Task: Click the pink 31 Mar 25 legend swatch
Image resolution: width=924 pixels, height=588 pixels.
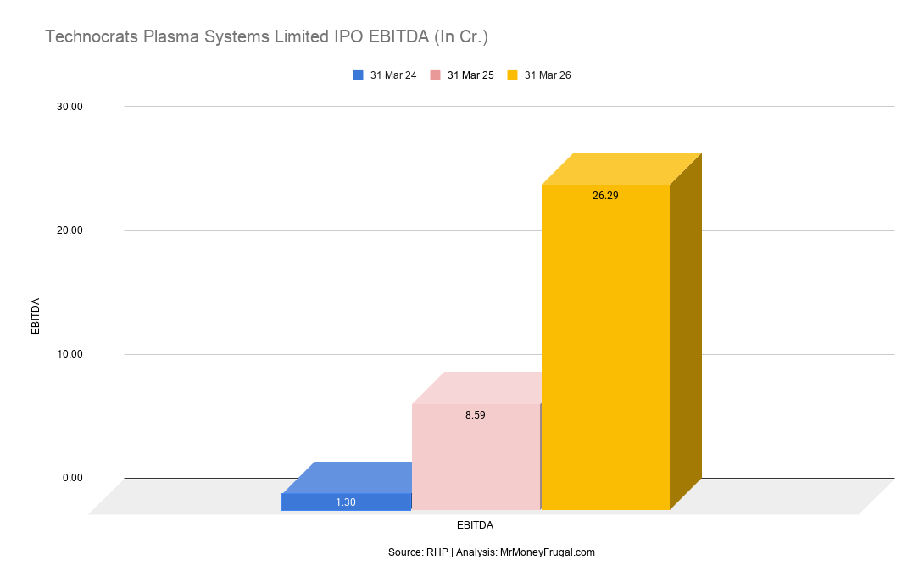Action: tap(435, 75)
